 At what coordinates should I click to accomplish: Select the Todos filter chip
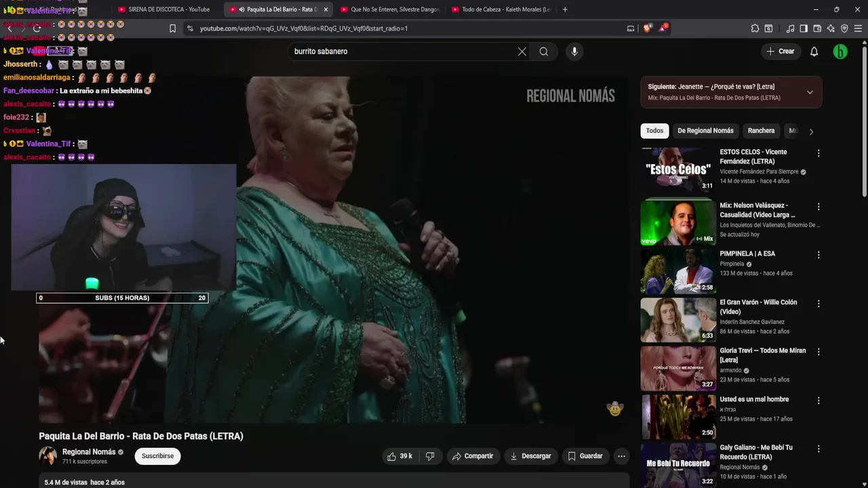[x=654, y=131]
